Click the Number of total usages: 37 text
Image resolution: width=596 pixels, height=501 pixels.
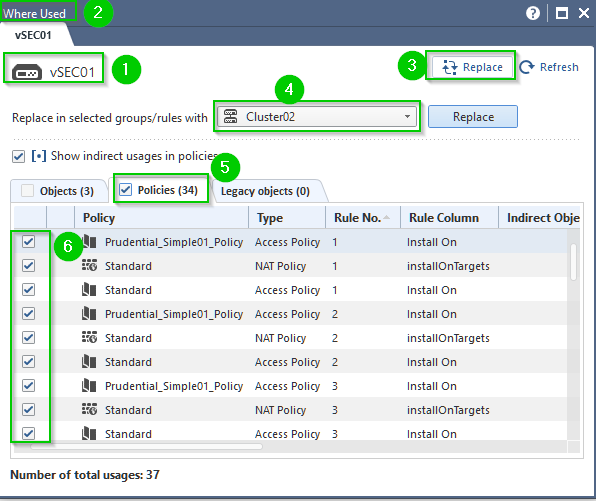tap(85, 474)
